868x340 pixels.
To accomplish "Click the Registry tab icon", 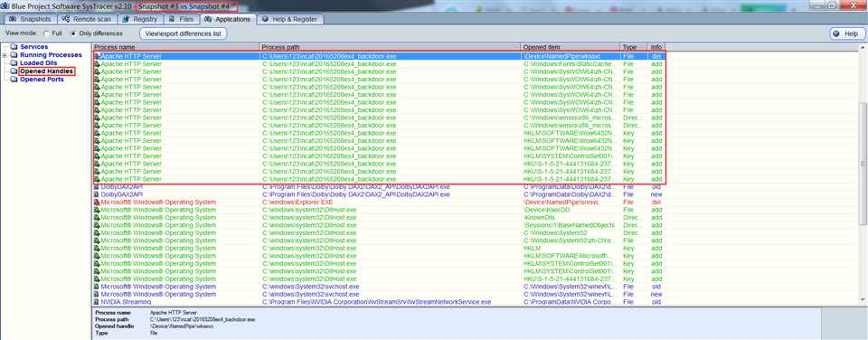I will click(x=127, y=19).
